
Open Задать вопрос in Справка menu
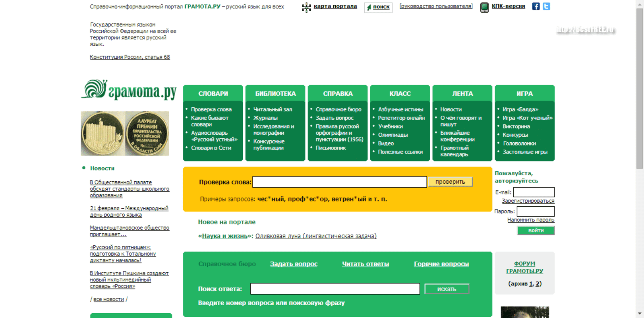(335, 118)
